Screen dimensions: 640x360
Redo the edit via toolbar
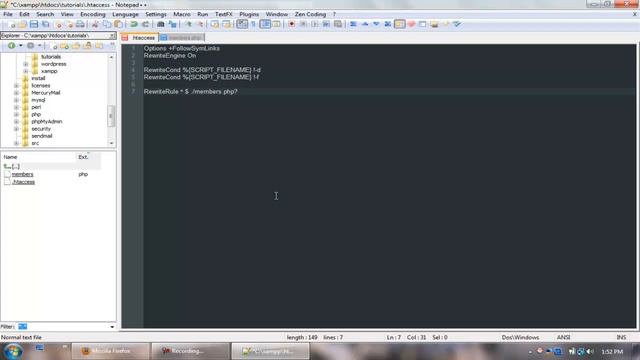tap(145, 24)
